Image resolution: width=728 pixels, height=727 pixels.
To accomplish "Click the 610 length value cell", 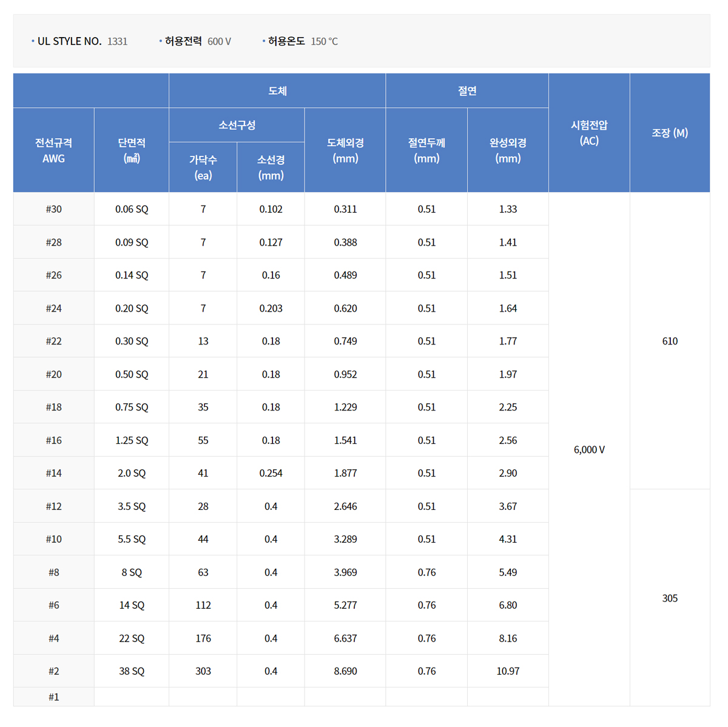I will coord(670,341).
